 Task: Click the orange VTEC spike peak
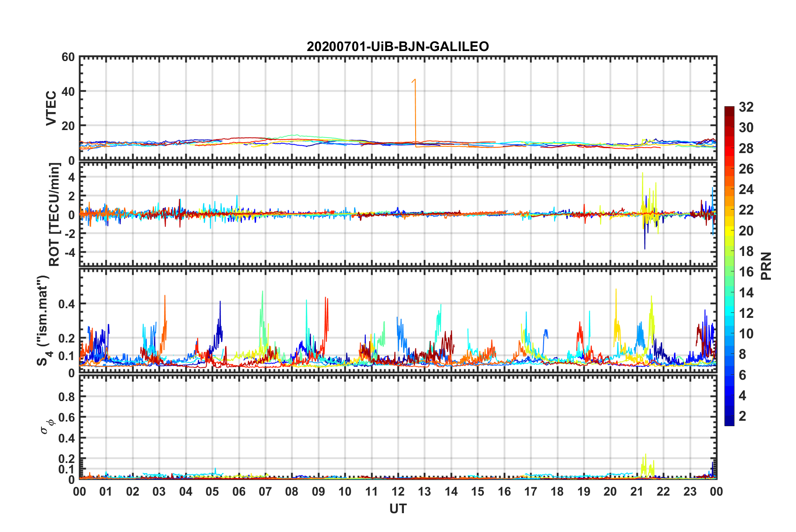pos(415,79)
